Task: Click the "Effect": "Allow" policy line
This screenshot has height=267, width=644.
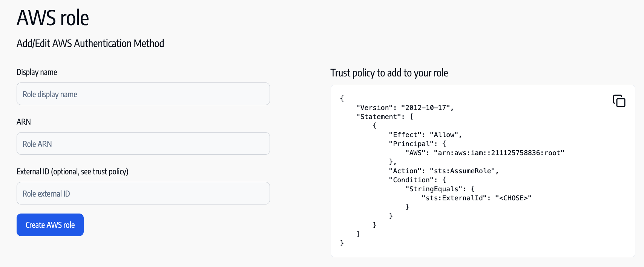Action: [425, 135]
